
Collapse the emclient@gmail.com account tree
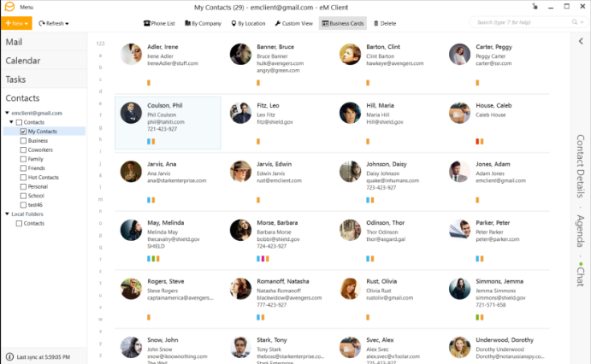click(x=7, y=113)
